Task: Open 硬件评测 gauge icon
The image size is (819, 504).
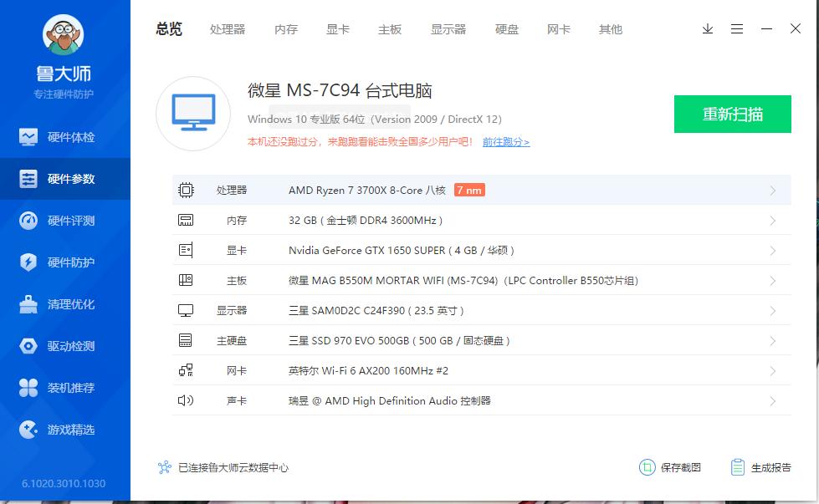Action: coord(28,221)
